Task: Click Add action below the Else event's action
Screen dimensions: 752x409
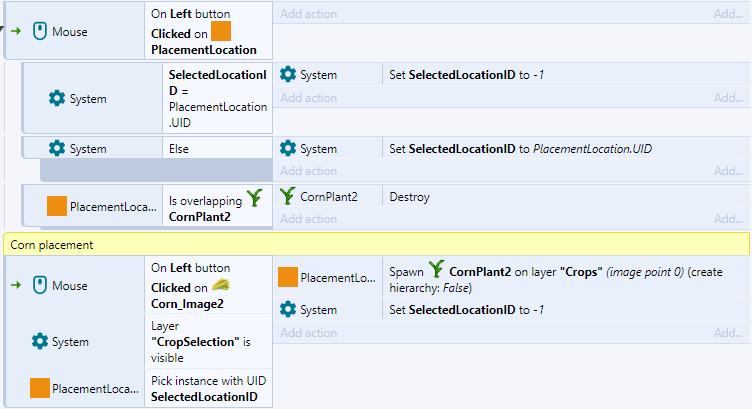Action: pos(309,171)
